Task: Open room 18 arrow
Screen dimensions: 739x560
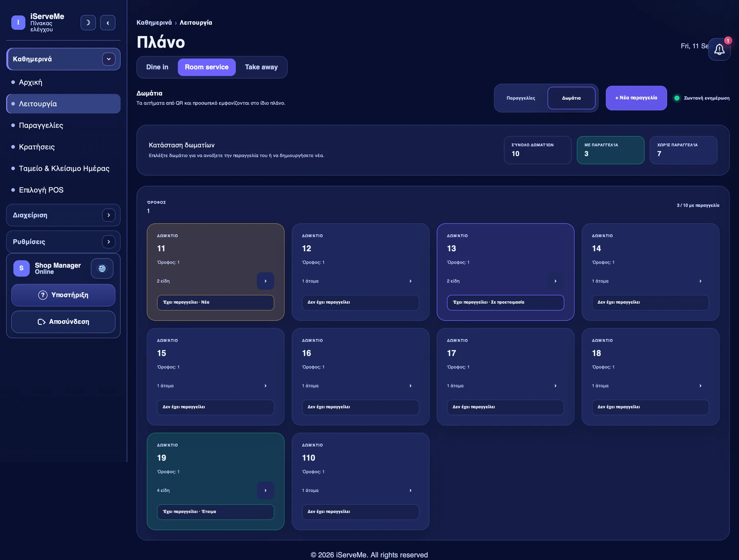Action: [700, 386]
